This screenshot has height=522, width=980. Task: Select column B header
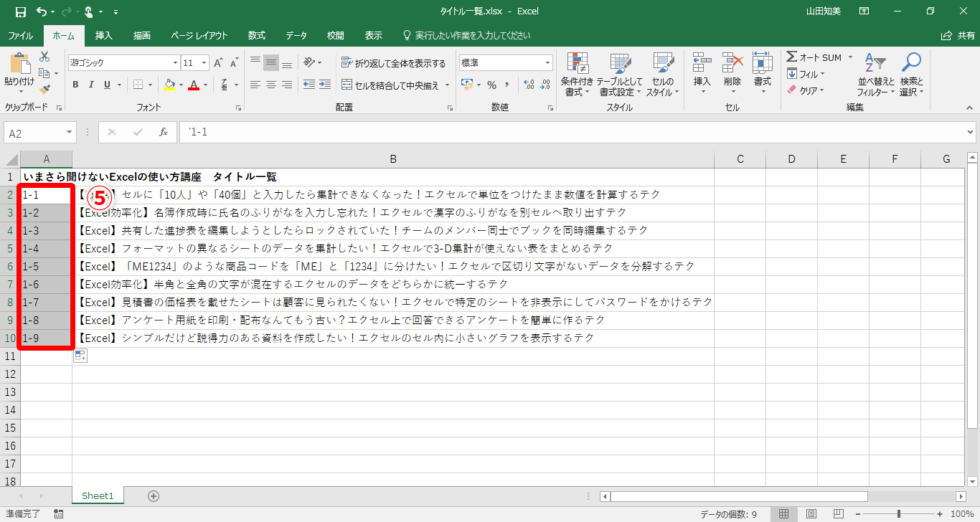[393, 159]
